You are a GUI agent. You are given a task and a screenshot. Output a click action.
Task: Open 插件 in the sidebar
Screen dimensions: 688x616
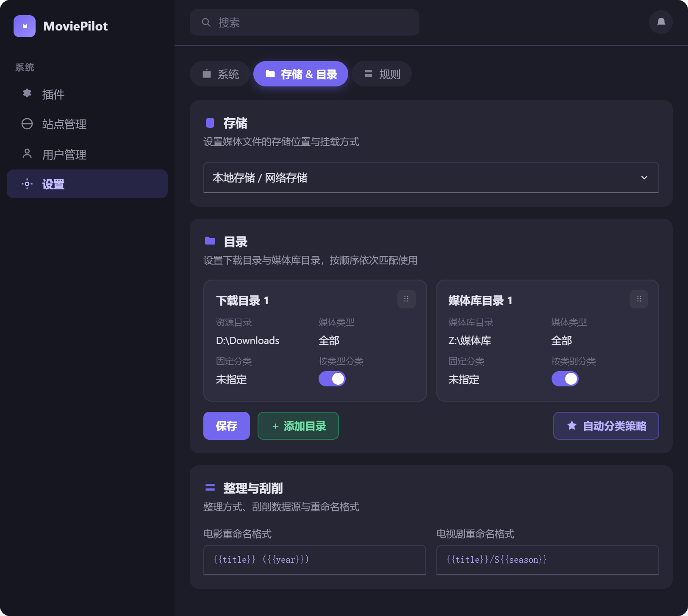point(87,94)
